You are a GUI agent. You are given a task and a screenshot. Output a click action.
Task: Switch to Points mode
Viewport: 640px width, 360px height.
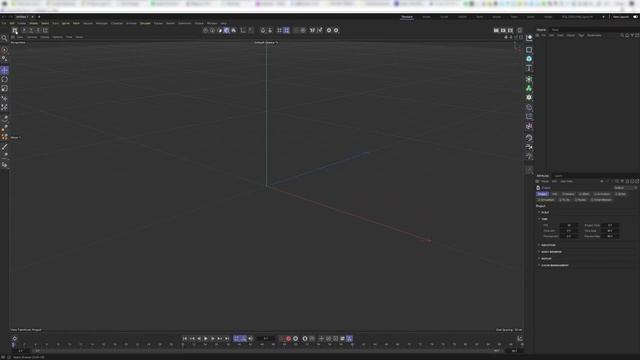[205, 30]
